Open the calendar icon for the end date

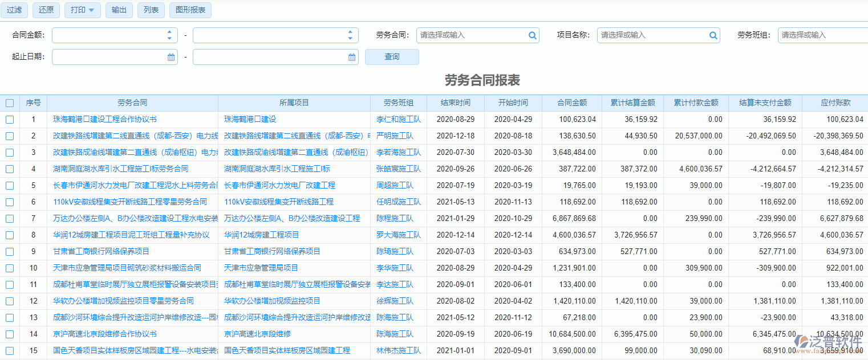pos(351,57)
